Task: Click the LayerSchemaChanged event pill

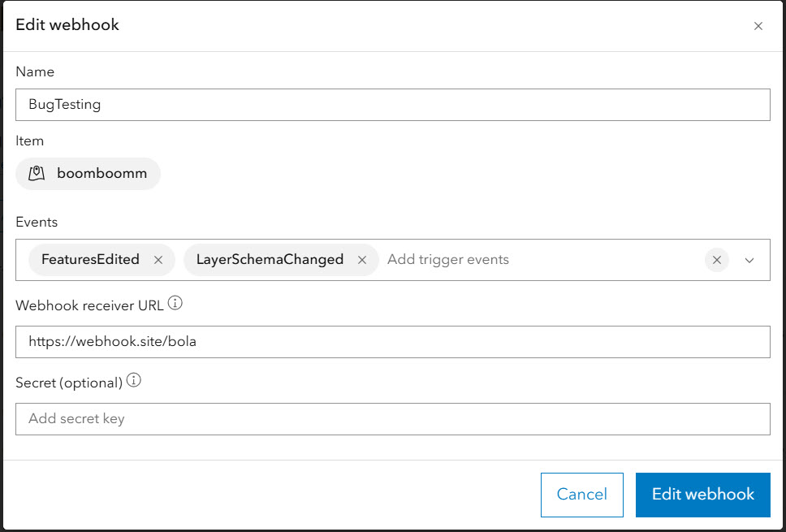Action: (x=268, y=259)
